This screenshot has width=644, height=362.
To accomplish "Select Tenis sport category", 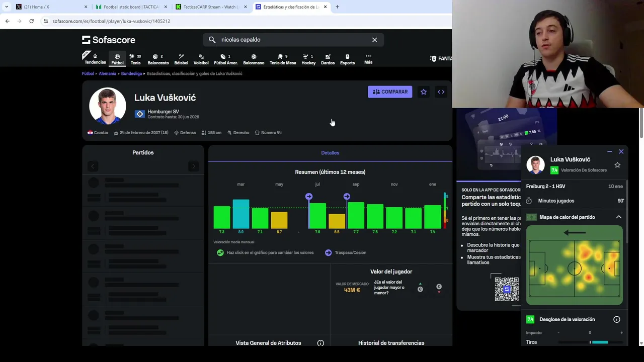I will 135,59.
